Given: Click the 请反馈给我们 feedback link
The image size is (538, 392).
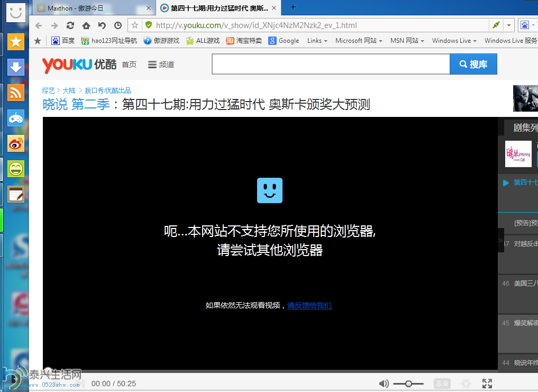Looking at the screenshot, I should (309, 305).
